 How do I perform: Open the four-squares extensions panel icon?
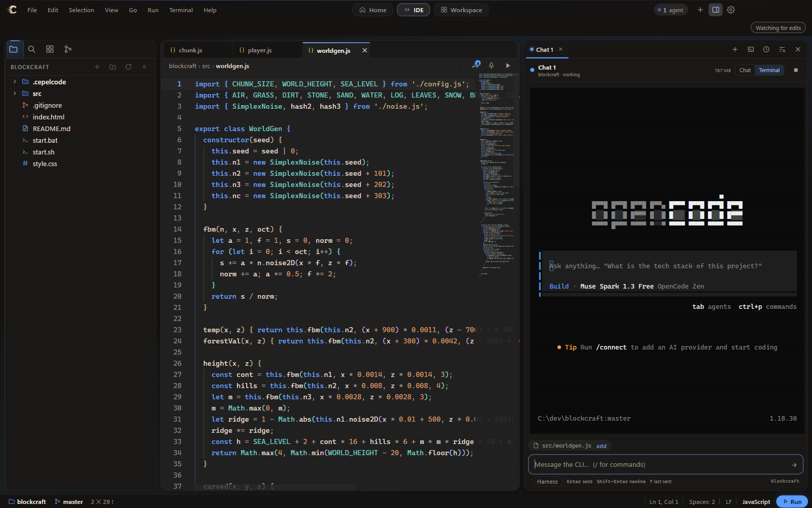[50, 49]
